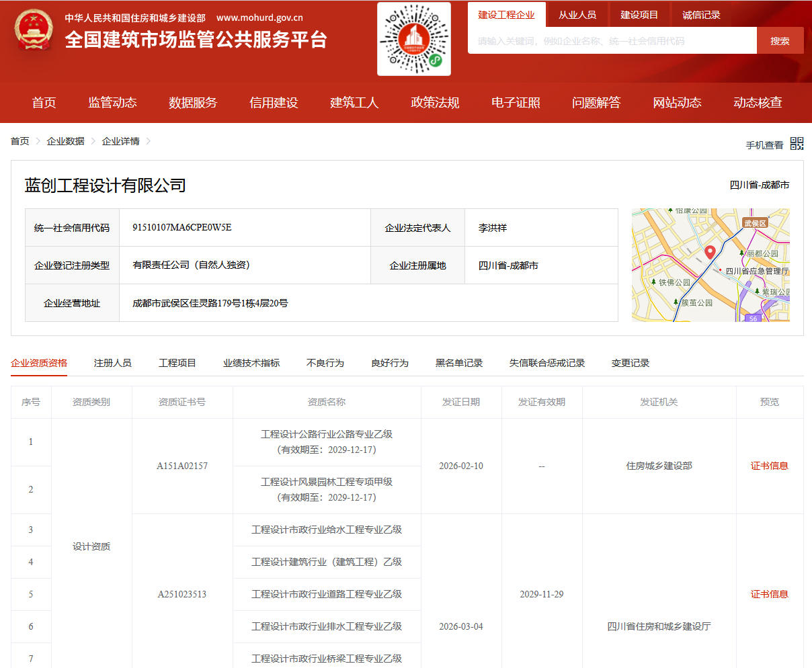The width and height of the screenshot is (812, 668).
Task: Open the 建筑工人 menu item
Action: coord(354,103)
